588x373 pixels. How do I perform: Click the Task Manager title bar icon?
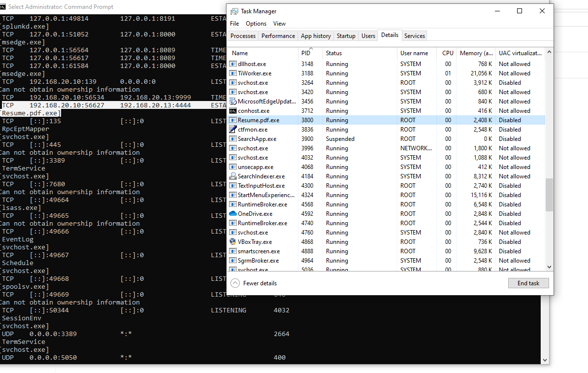click(236, 11)
